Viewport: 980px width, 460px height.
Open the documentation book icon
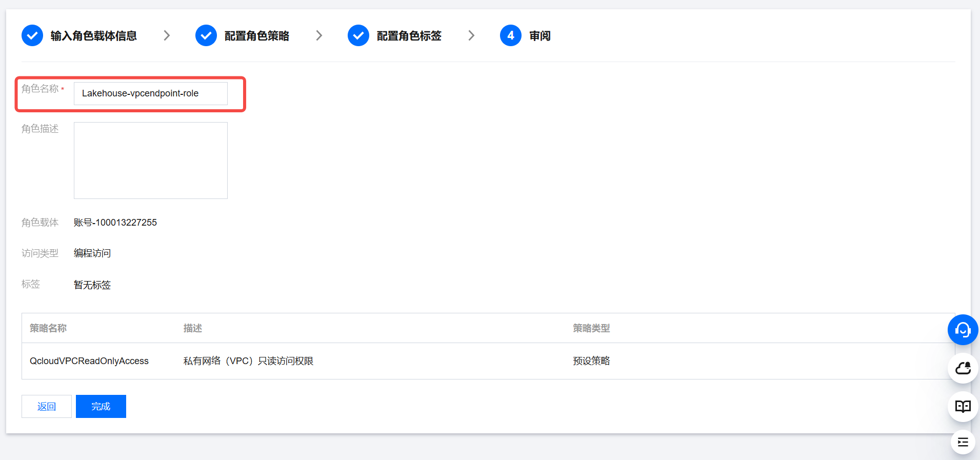963,407
